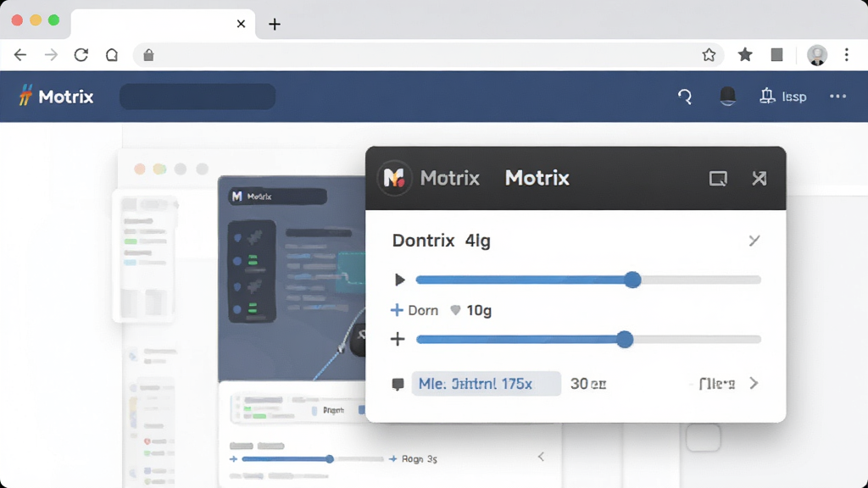Open a new browser tab

tap(275, 24)
